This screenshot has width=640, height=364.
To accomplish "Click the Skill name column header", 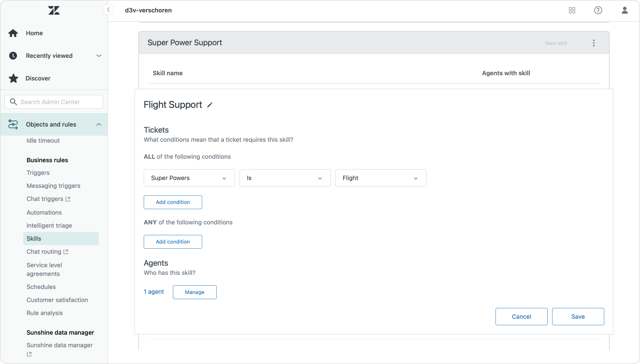I will [168, 73].
